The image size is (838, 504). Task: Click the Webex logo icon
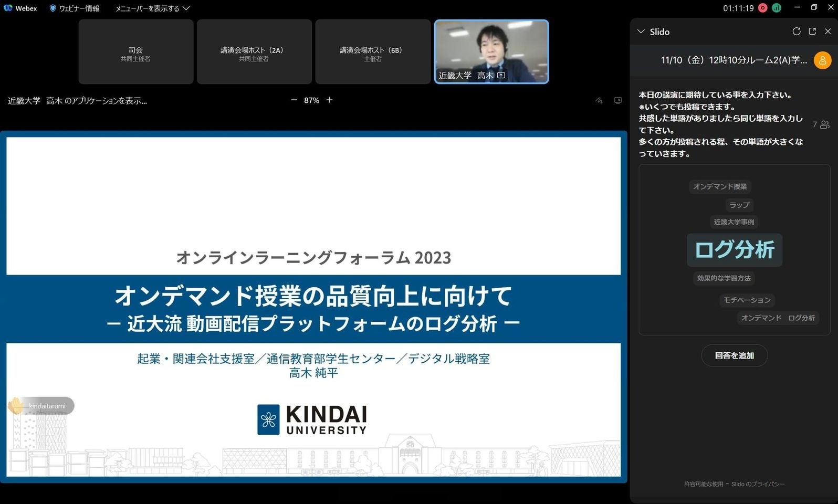[x=8, y=8]
